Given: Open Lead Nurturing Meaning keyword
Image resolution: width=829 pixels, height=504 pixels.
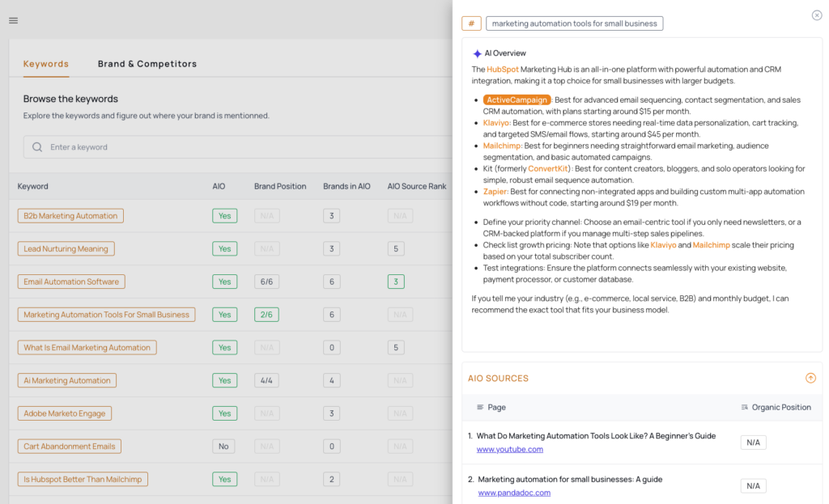Looking at the screenshot, I should (66, 249).
